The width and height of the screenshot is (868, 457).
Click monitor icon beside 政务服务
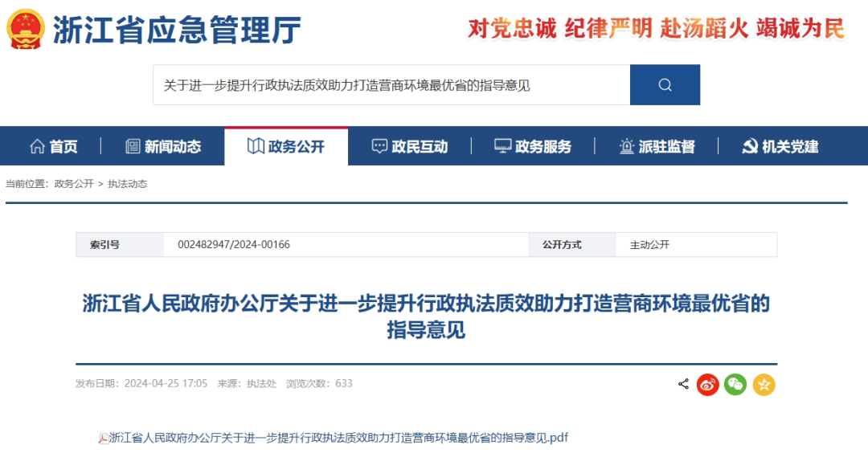click(502, 146)
